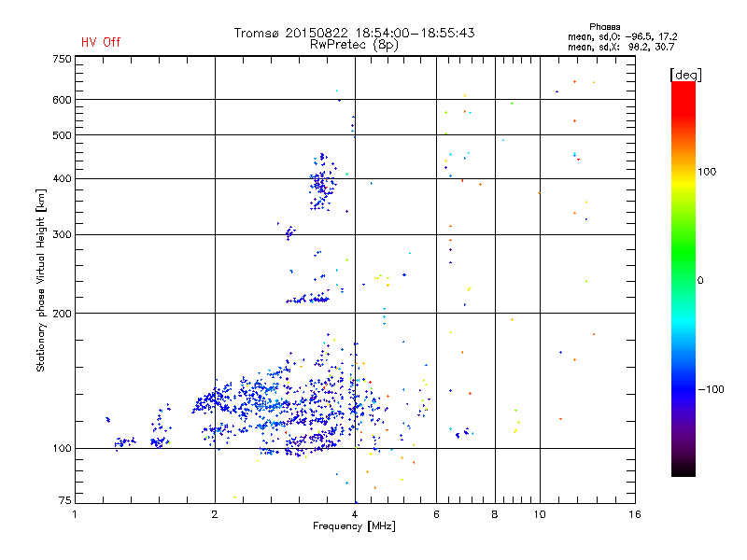
Task: Click the y-axis '400' tick label
Action: (62, 179)
